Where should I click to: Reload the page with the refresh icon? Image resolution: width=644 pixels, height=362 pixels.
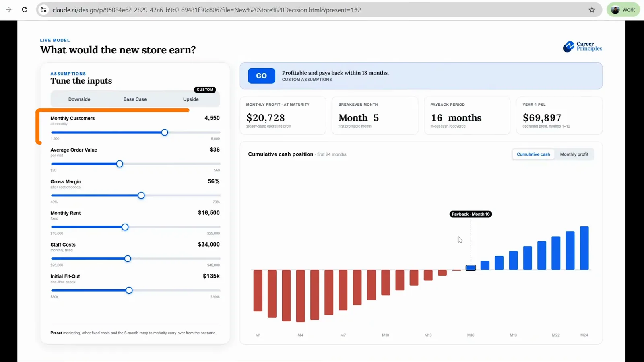pos(25,10)
